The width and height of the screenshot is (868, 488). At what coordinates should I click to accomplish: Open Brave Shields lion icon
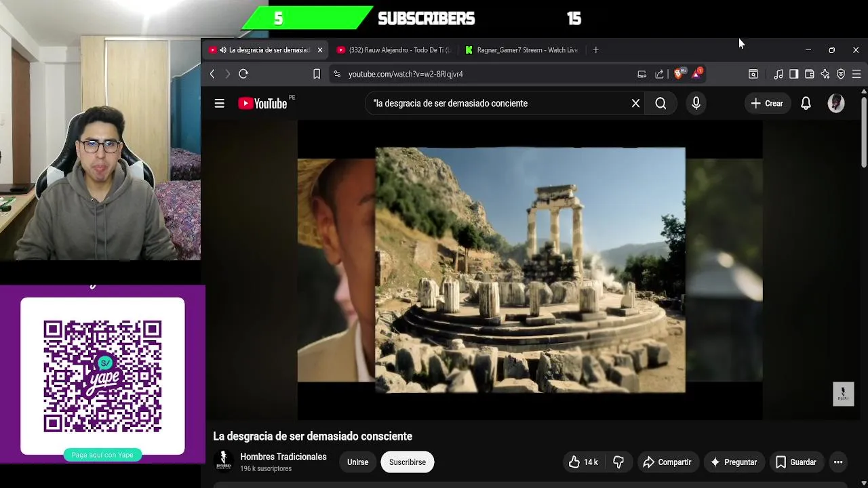679,73
